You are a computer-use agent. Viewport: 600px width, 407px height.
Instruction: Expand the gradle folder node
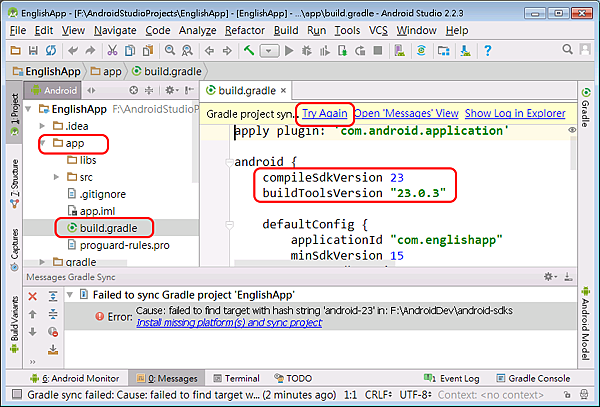point(42,262)
